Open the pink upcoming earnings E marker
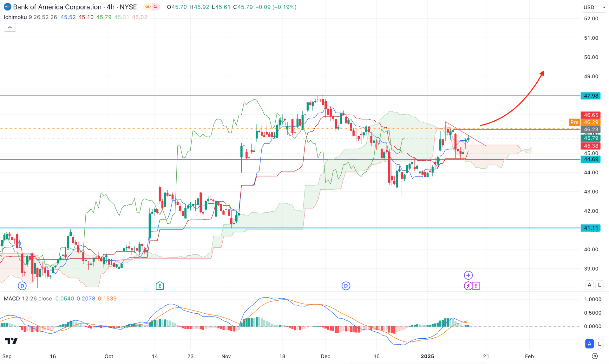 pyautogui.click(x=476, y=286)
